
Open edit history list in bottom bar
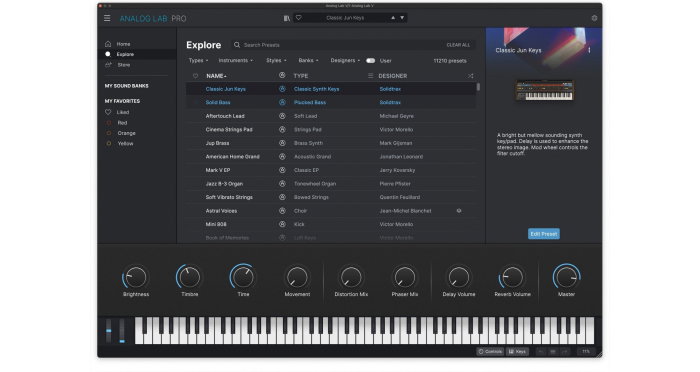coord(553,352)
